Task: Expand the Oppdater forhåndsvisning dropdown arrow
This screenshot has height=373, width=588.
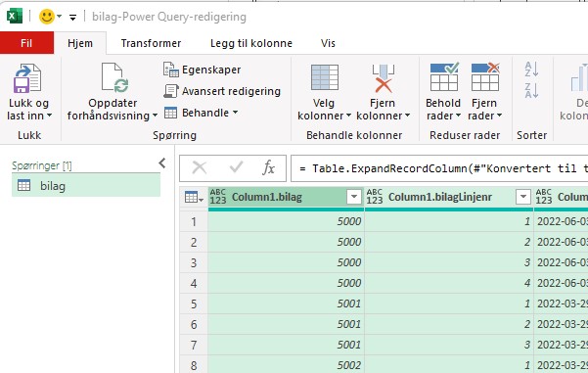Action: tap(155, 116)
